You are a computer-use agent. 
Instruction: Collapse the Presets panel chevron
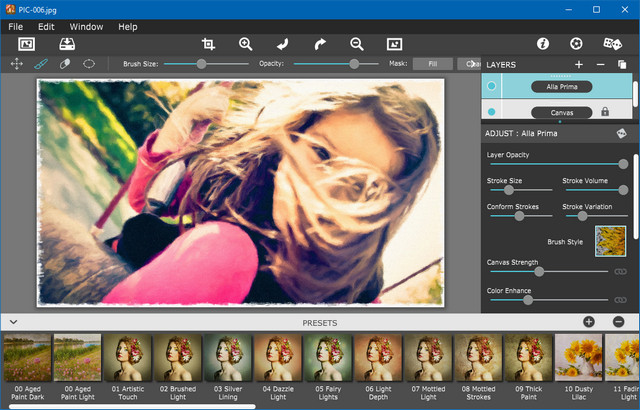(x=13, y=322)
